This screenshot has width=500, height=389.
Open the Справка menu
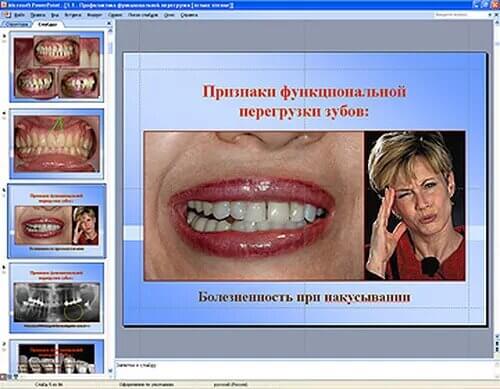[x=189, y=15]
